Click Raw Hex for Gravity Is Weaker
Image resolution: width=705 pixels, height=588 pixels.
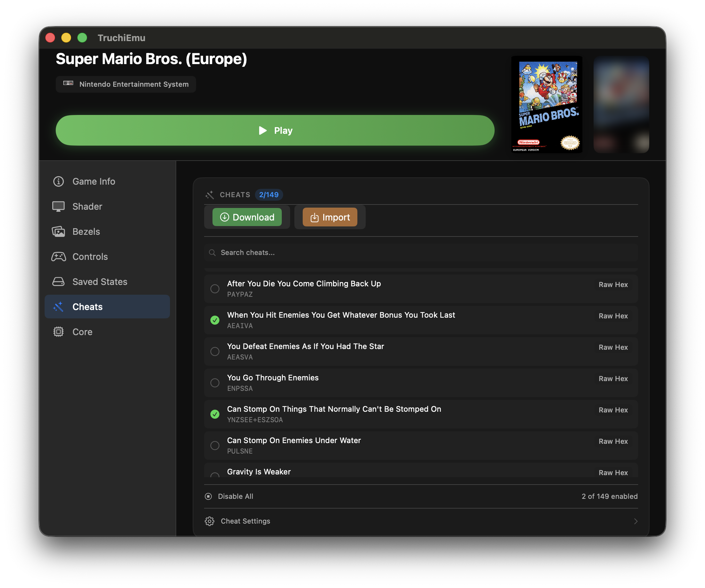613,473
